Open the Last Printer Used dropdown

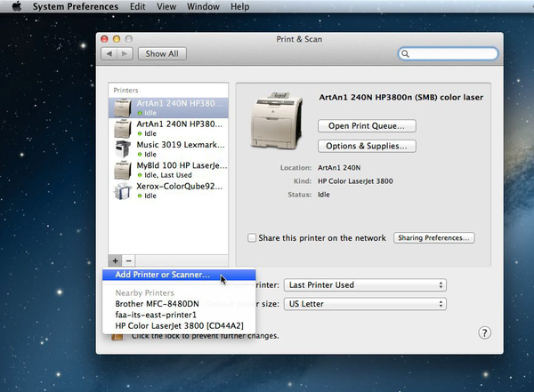tap(365, 284)
